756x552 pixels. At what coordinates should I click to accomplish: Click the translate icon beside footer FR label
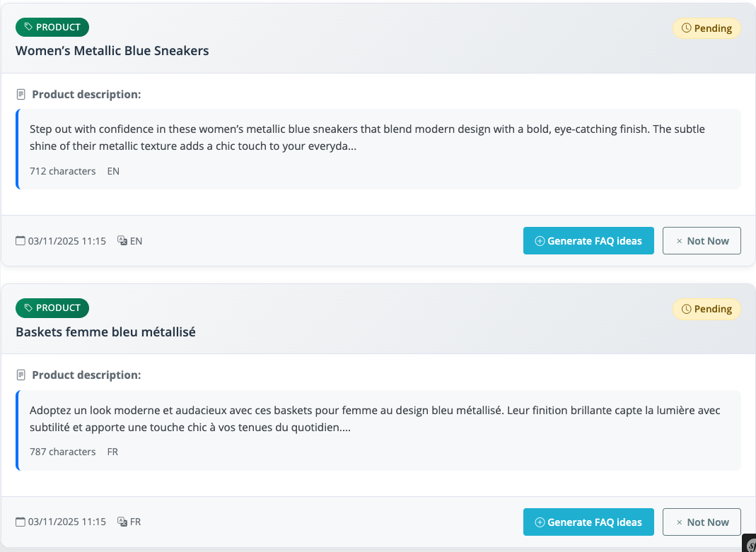(x=122, y=522)
